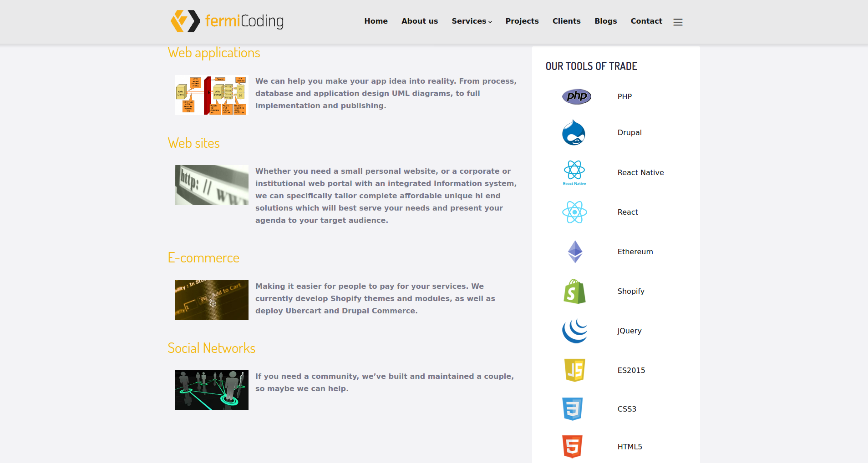This screenshot has width=868, height=463.
Task: Navigate to the Home menu item
Action: pos(376,21)
